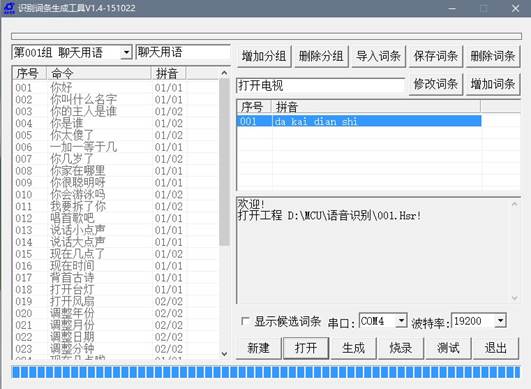Click the 烧录 button
The image size is (531, 389).
(401, 348)
